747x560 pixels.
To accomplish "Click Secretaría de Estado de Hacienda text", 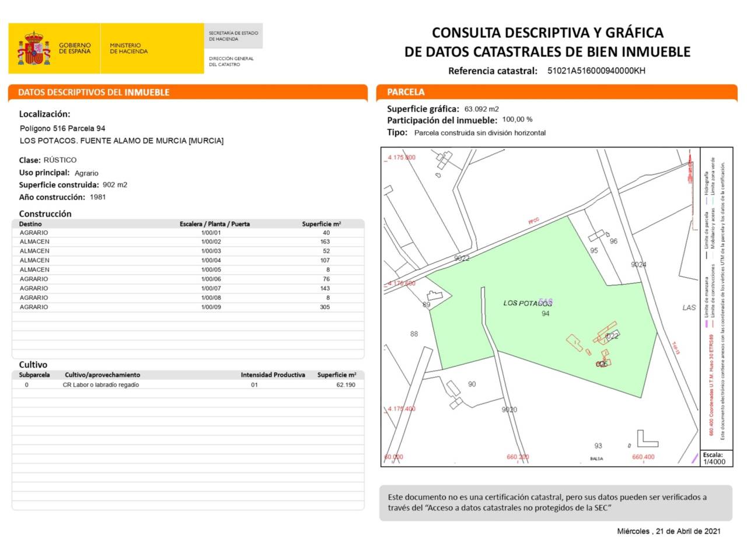I will click(233, 36).
